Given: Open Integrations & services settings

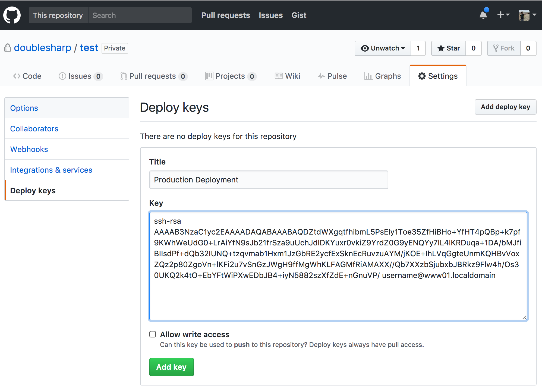Looking at the screenshot, I should [x=67, y=170].
